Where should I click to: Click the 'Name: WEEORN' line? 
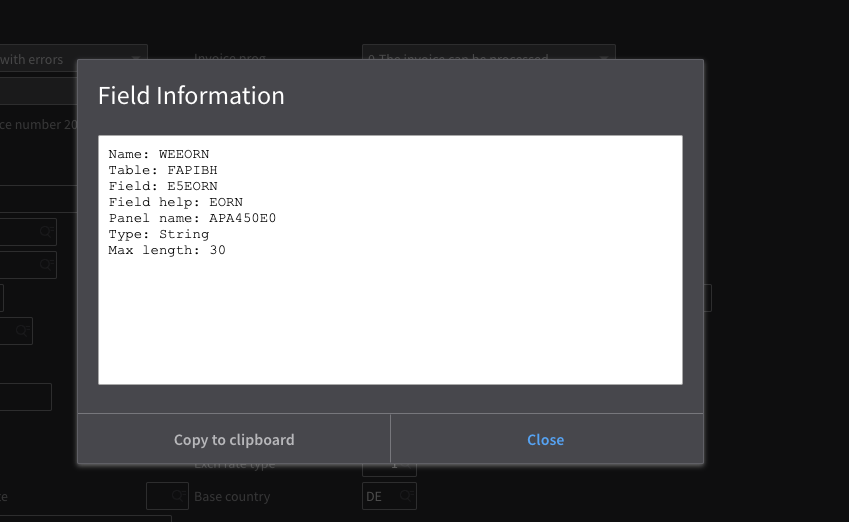click(159, 154)
